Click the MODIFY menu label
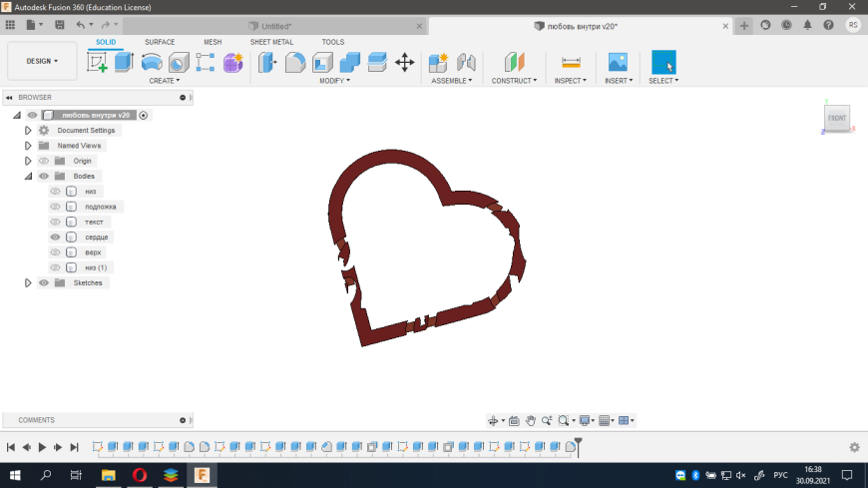This screenshot has width=868, height=488. click(x=334, y=81)
